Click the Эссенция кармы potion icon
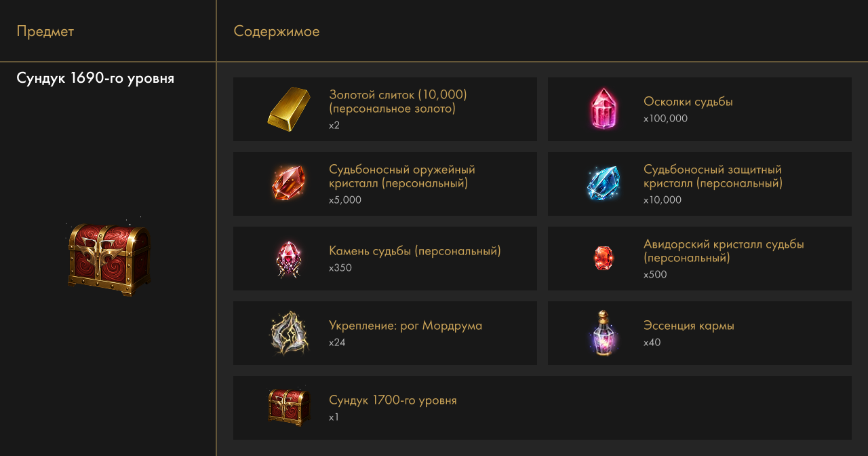868x456 pixels. point(604,332)
